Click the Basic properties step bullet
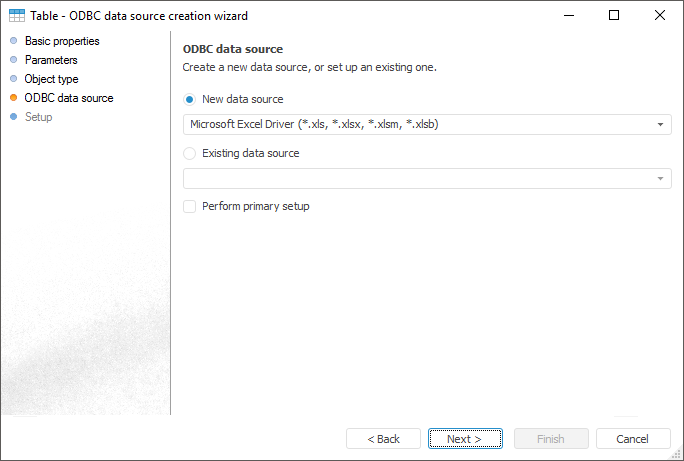 point(13,41)
